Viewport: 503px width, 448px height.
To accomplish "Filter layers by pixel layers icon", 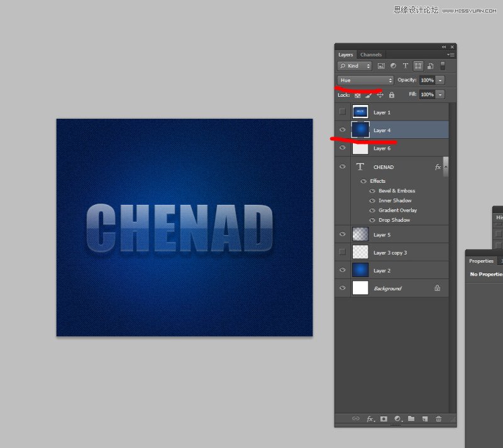I will pos(381,66).
